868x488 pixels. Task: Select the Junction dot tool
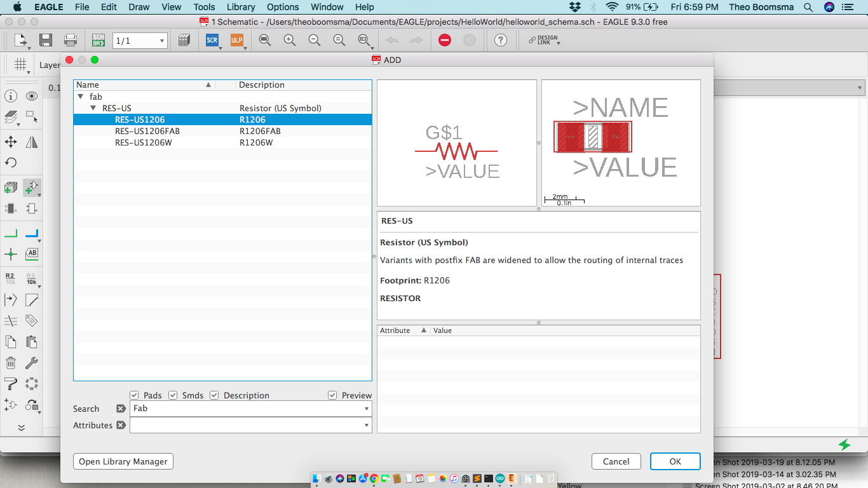(x=11, y=254)
